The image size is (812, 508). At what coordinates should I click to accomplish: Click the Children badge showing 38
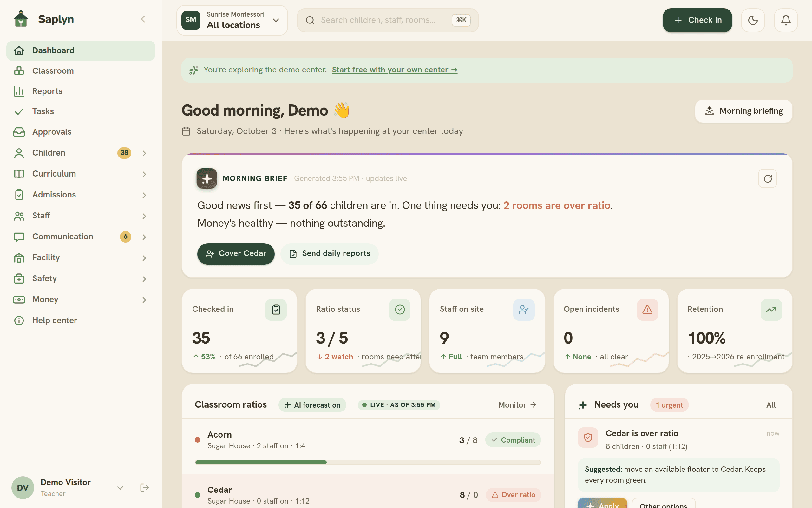[124, 153]
